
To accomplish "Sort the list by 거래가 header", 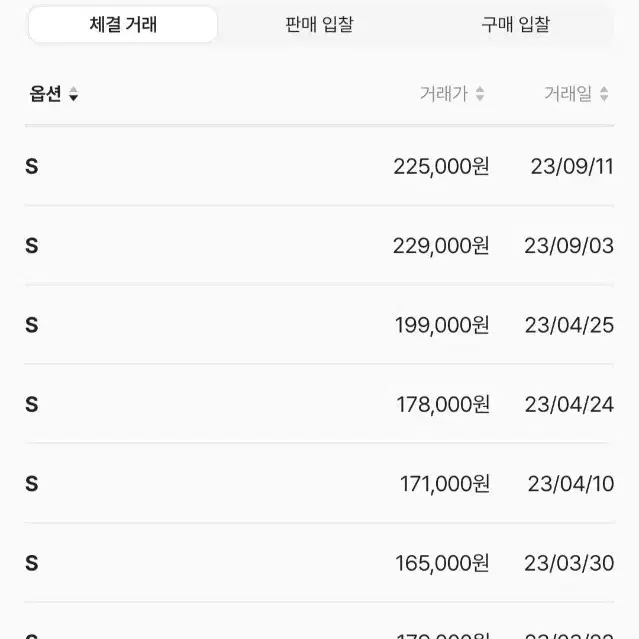I will [444, 94].
